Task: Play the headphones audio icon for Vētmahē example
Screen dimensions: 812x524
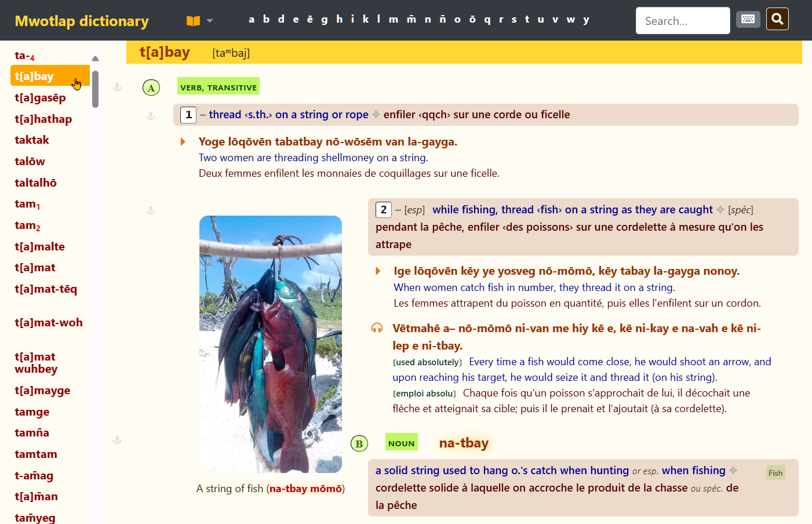Action: coord(377,328)
